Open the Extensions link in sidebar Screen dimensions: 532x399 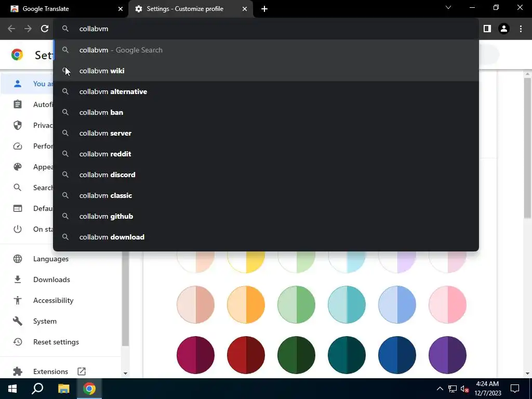point(50,371)
